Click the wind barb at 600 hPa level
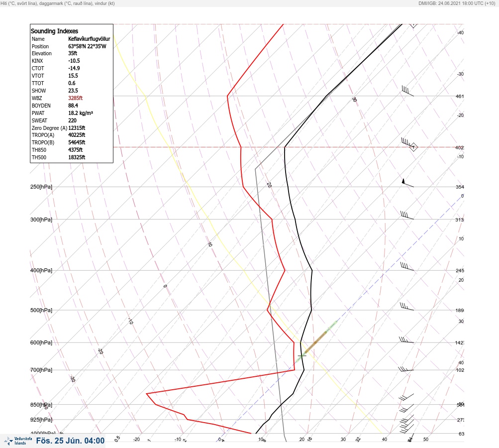 (406, 340)
